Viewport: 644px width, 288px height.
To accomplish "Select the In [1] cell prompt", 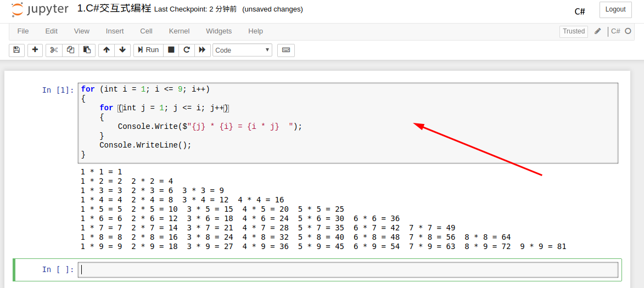I will [x=58, y=90].
